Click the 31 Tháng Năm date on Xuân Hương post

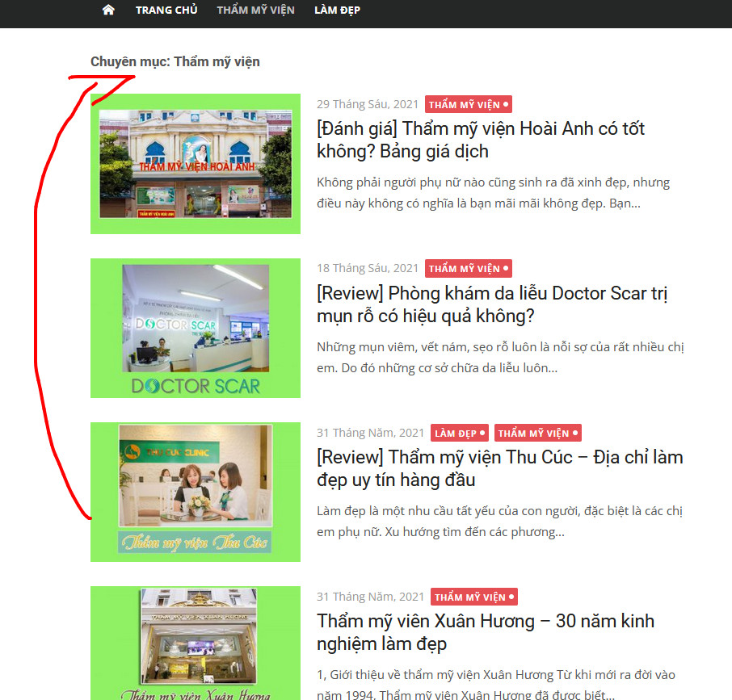coord(370,597)
